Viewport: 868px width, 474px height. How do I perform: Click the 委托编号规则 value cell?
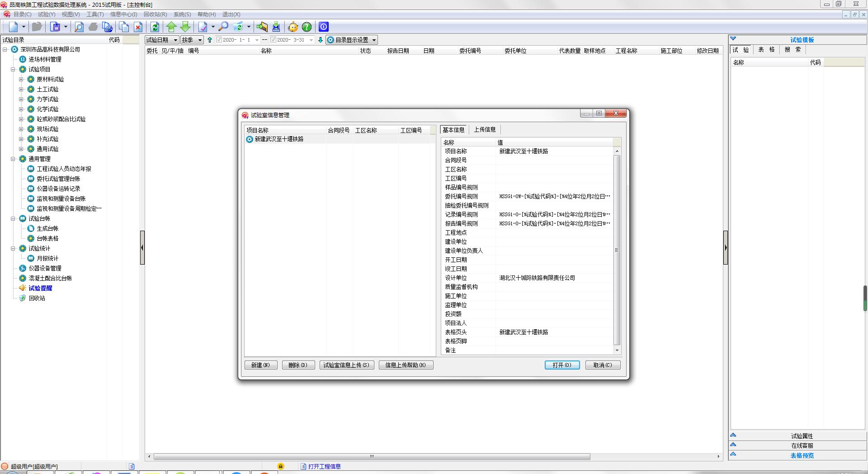click(554, 196)
